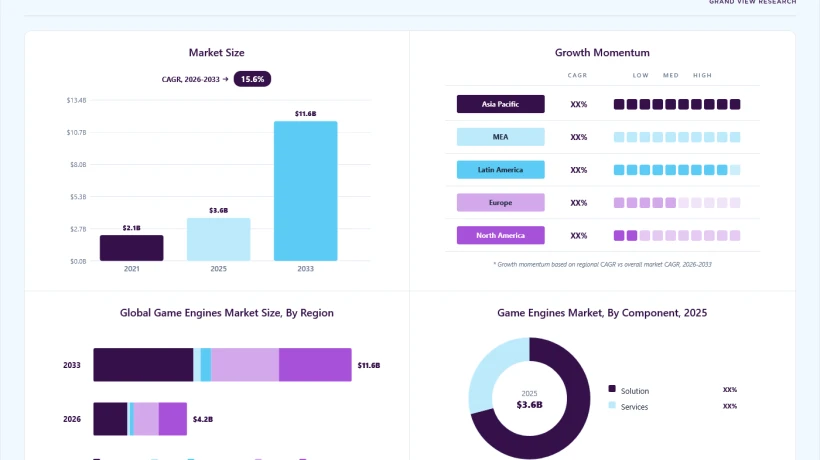Image resolution: width=820 pixels, height=460 pixels.
Task: Click the CAGR column header
Action: coord(577,75)
